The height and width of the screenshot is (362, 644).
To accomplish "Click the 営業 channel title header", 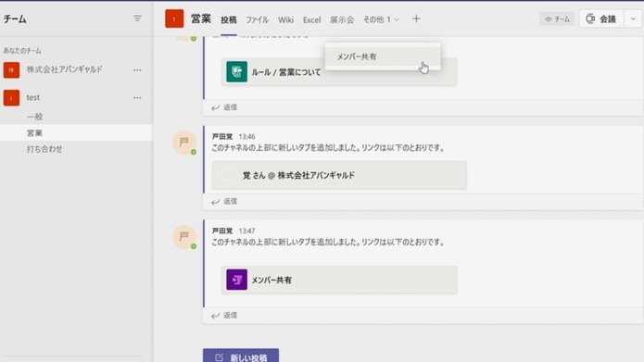I will point(201,19).
